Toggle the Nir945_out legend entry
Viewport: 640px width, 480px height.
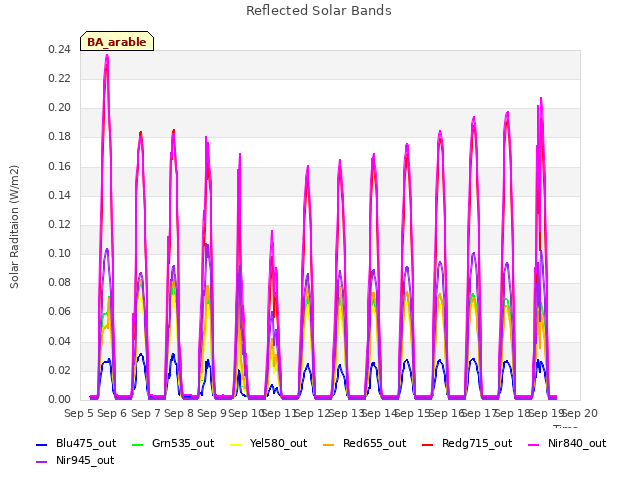click(75, 461)
